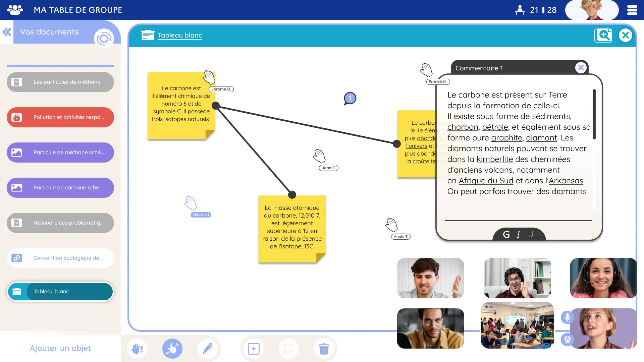Open the user avatar profile menu
The width and height of the screenshot is (644, 362).
coord(592,10)
